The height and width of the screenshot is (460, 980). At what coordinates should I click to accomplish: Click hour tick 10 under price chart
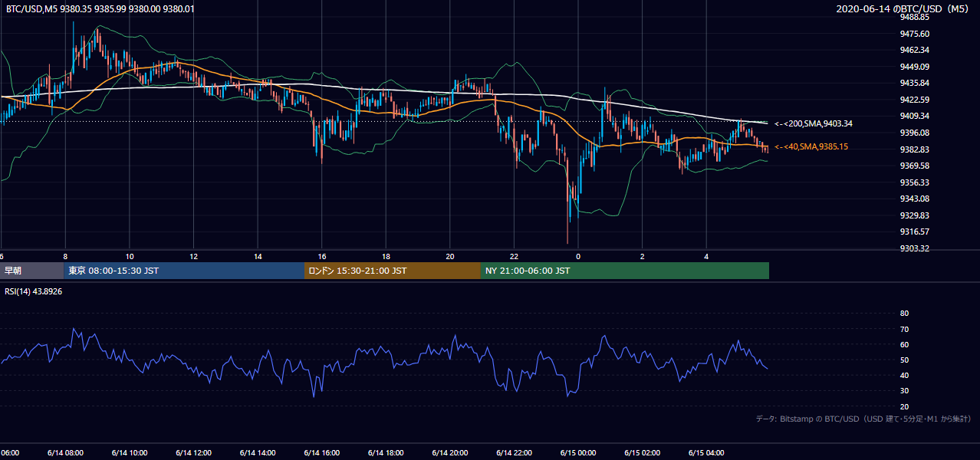130,257
